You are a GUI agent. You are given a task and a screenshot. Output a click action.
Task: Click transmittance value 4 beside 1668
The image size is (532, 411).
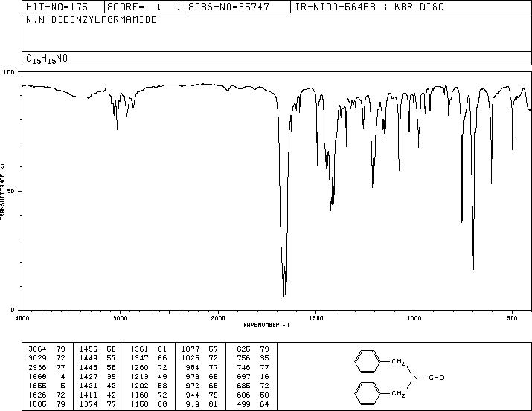pyautogui.click(x=63, y=376)
